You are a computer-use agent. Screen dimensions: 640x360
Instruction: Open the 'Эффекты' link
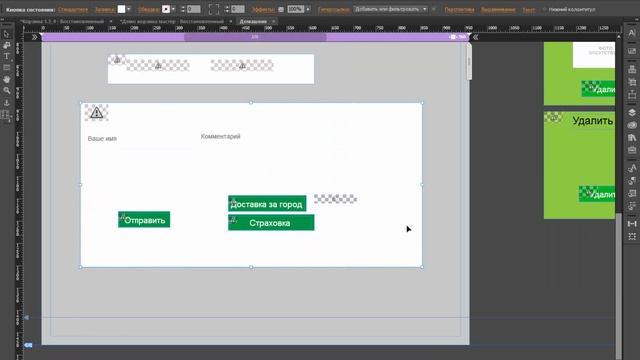point(263,9)
